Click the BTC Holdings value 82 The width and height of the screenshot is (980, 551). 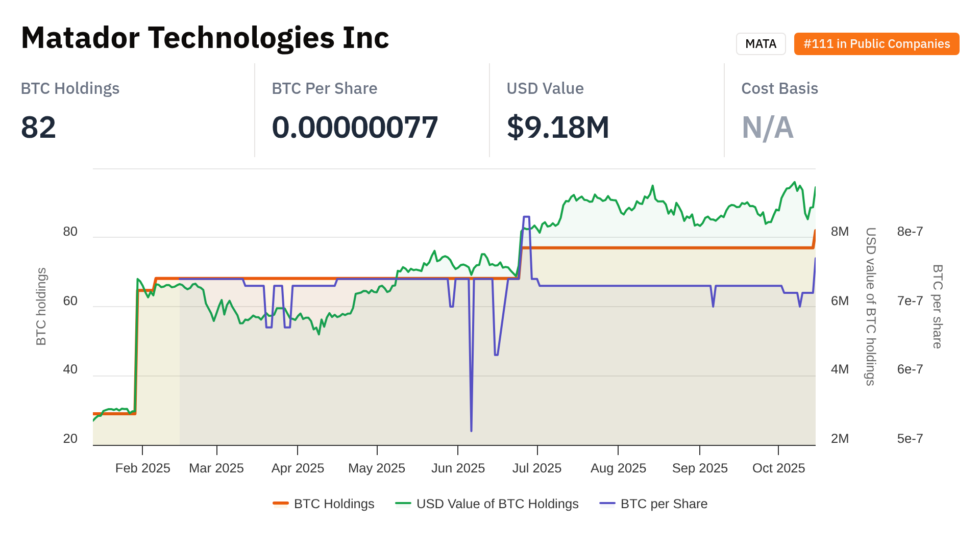(38, 127)
